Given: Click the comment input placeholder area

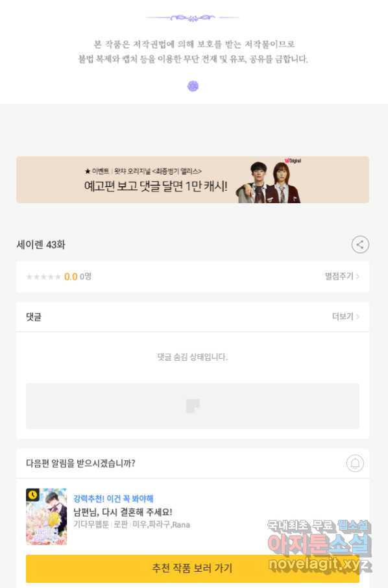Looking at the screenshot, I should (x=193, y=406).
